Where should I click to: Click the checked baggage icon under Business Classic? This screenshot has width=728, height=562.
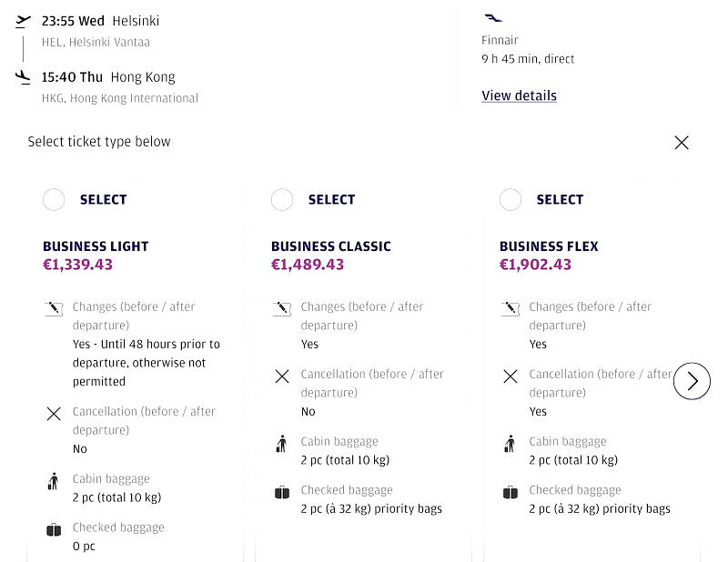pos(280,490)
